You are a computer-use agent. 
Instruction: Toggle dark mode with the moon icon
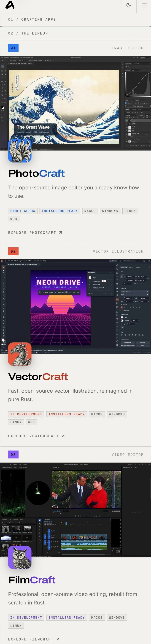tap(129, 5)
